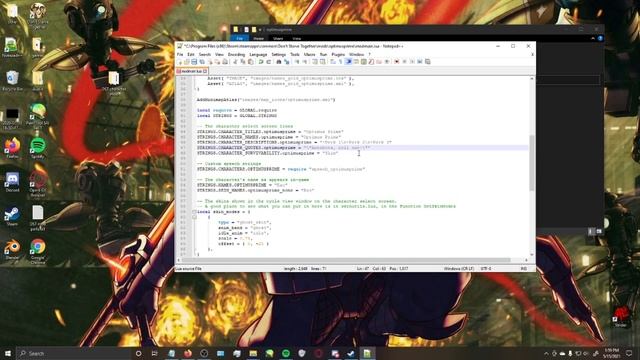The image size is (640, 360).
Task: Click the red Record Macro icon
Action: 396,62
